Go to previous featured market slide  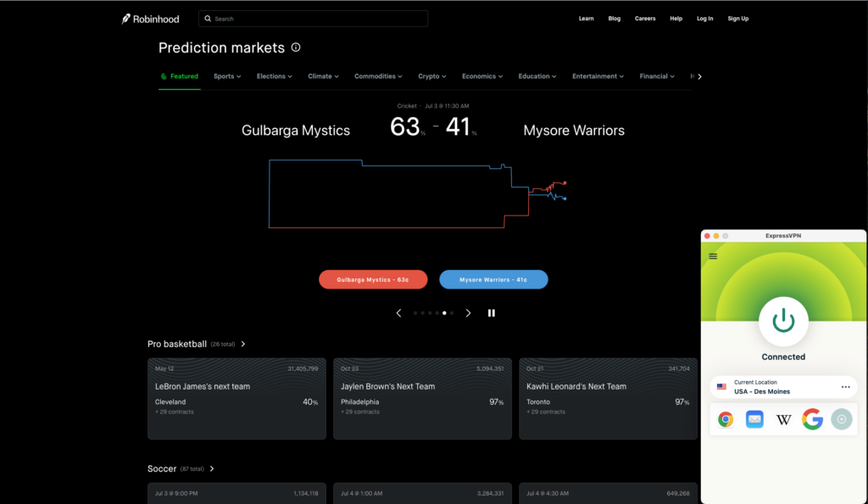[398, 313]
